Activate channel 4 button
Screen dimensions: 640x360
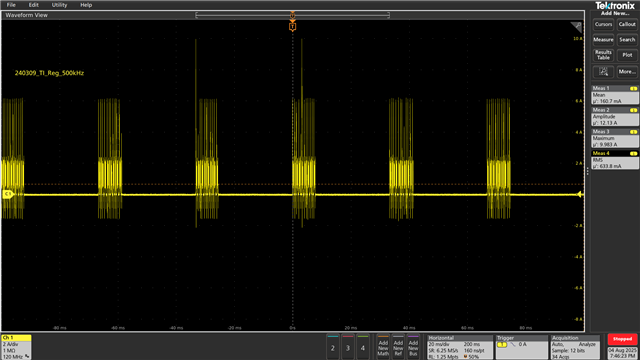363,347
